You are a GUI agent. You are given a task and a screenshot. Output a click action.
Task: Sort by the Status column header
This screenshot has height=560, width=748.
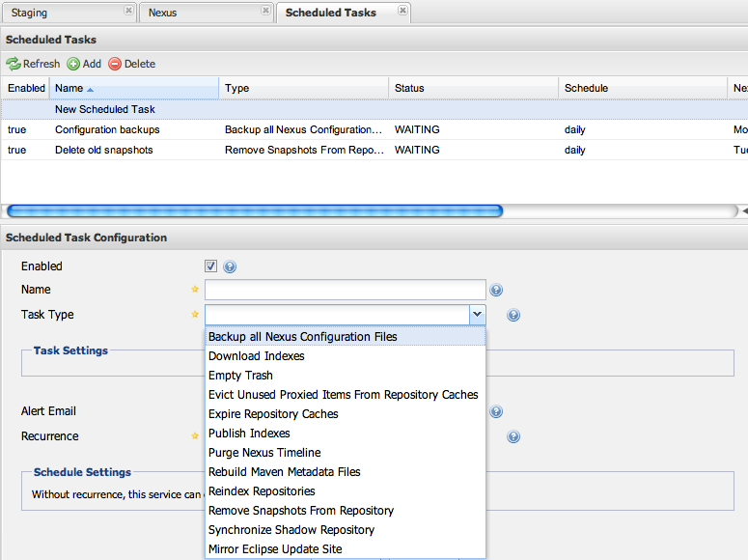coord(474,88)
